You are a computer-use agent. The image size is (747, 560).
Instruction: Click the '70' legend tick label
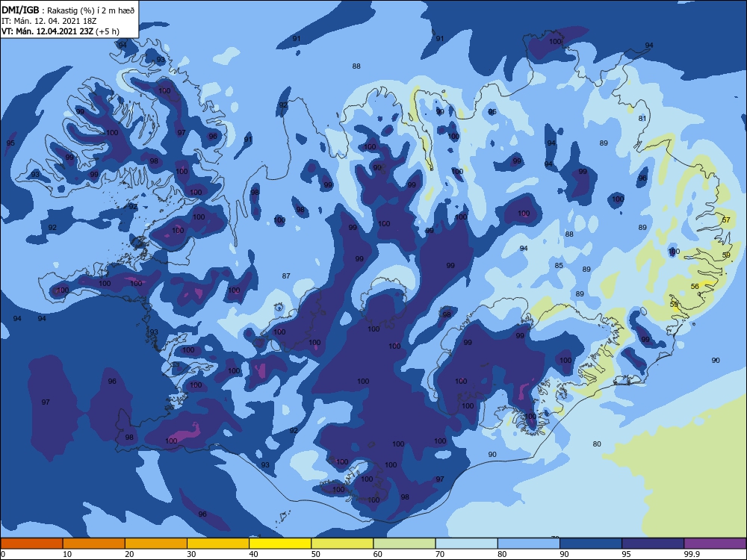440,554
